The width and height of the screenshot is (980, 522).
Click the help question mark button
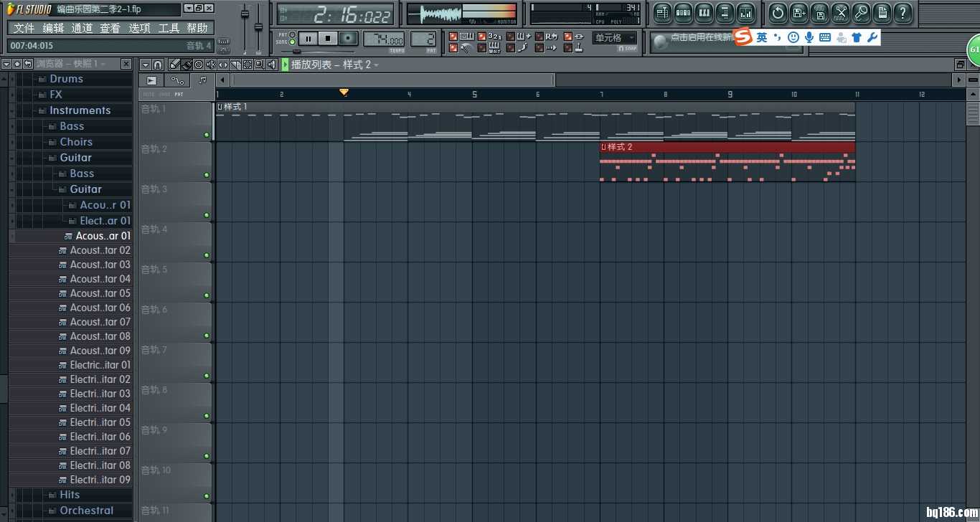[903, 12]
